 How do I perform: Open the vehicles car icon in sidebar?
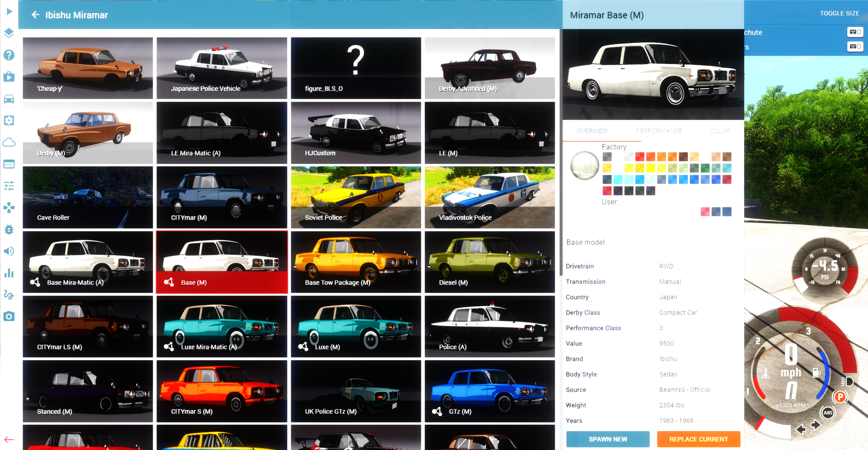9,99
